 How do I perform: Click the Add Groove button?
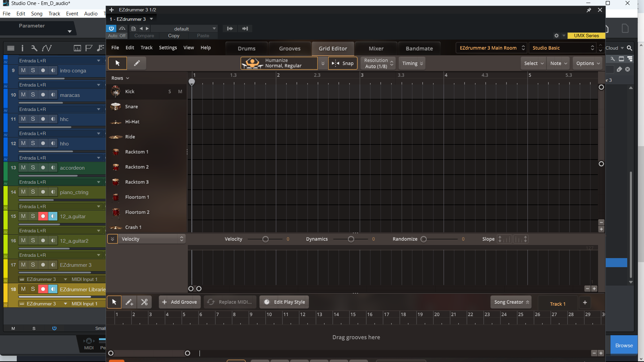[x=180, y=302]
